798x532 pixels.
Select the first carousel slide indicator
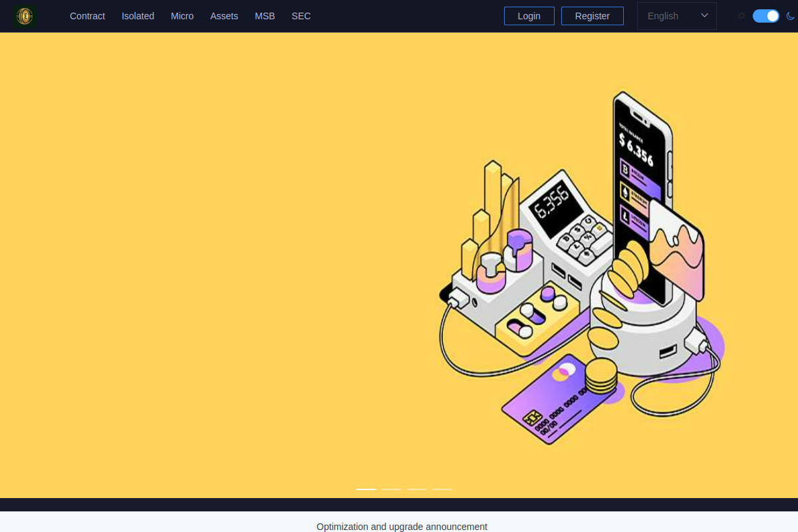pyautogui.click(x=366, y=489)
